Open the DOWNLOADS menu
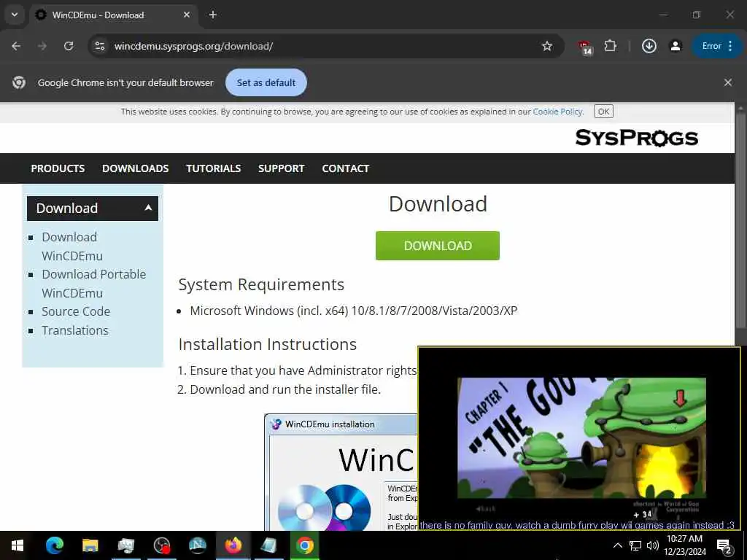Screen dimensions: 747x560 [135, 168]
